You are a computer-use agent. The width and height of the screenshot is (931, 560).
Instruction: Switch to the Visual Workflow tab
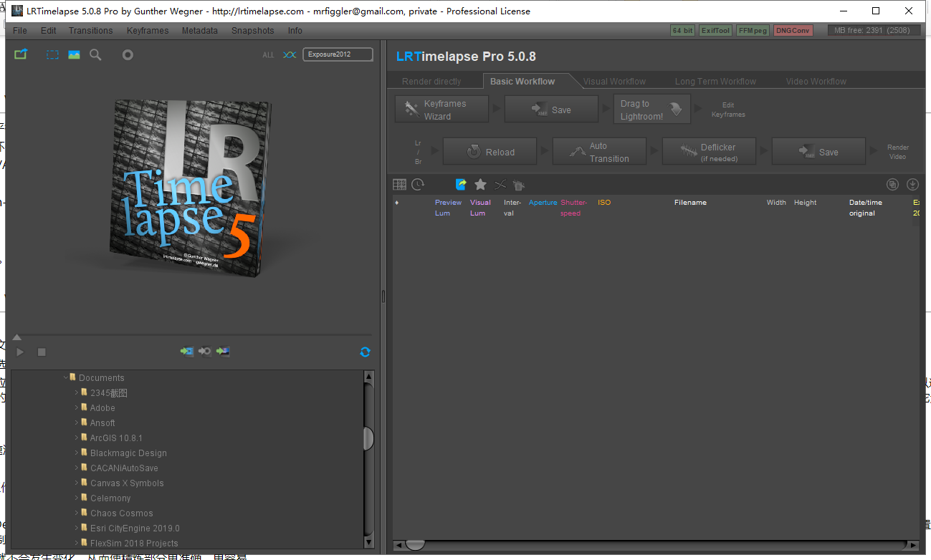pyautogui.click(x=614, y=82)
